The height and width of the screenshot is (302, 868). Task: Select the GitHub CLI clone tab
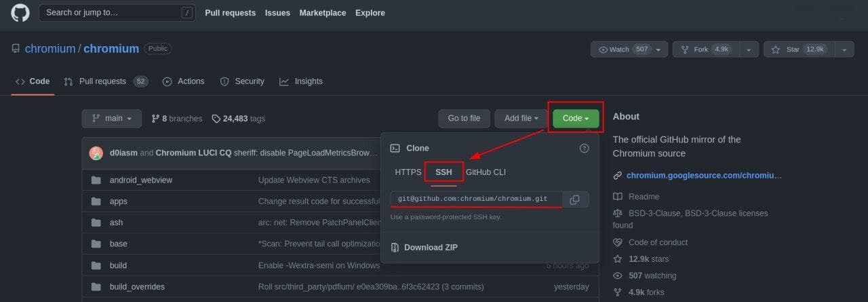pyautogui.click(x=486, y=172)
